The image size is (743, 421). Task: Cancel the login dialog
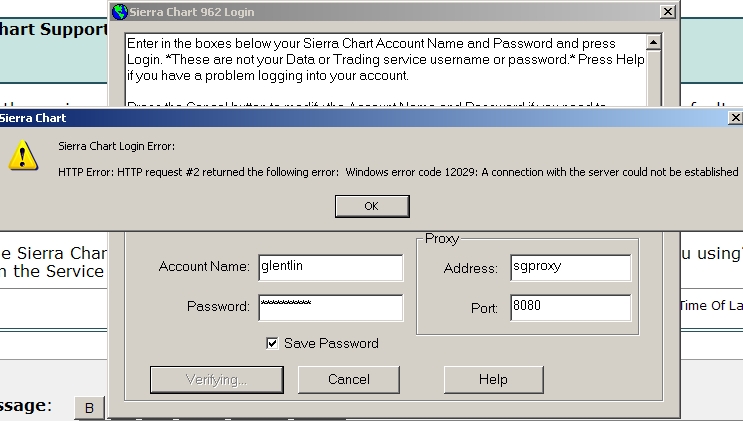point(349,380)
